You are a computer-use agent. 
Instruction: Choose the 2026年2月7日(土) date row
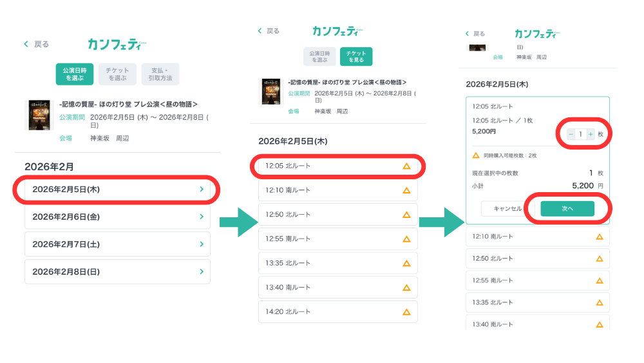(117, 244)
